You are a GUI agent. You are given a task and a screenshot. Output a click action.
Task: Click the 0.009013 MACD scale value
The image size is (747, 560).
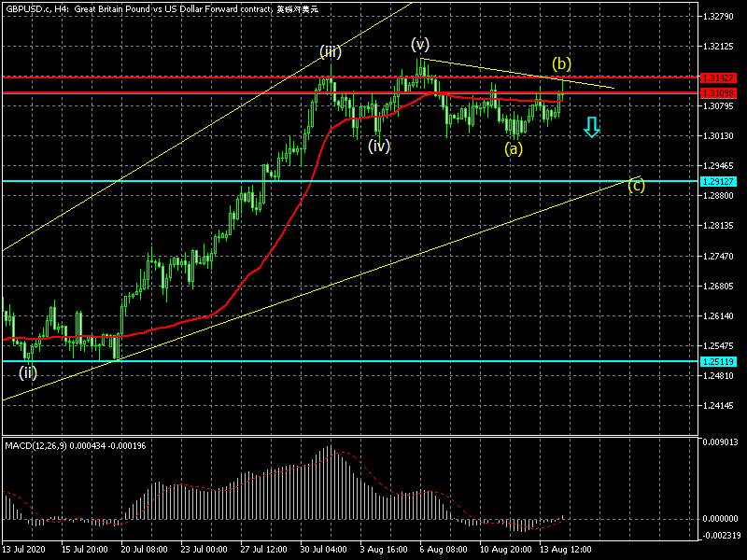pyautogui.click(x=720, y=442)
